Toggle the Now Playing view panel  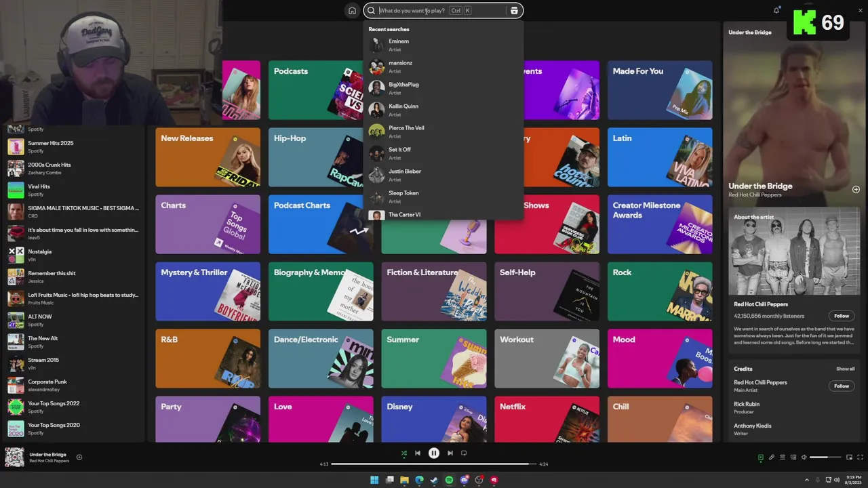click(760, 457)
